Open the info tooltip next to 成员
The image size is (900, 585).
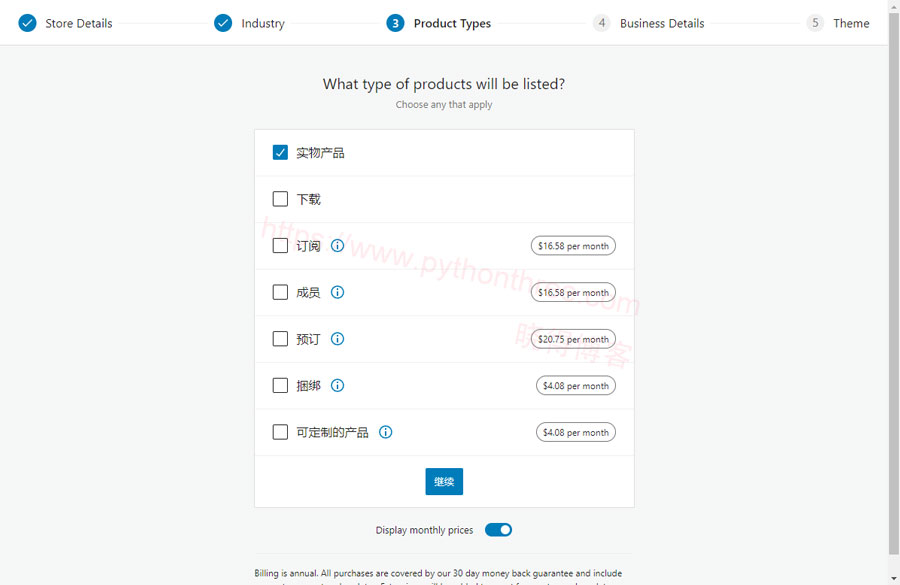pyautogui.click(x=337, y=292)
